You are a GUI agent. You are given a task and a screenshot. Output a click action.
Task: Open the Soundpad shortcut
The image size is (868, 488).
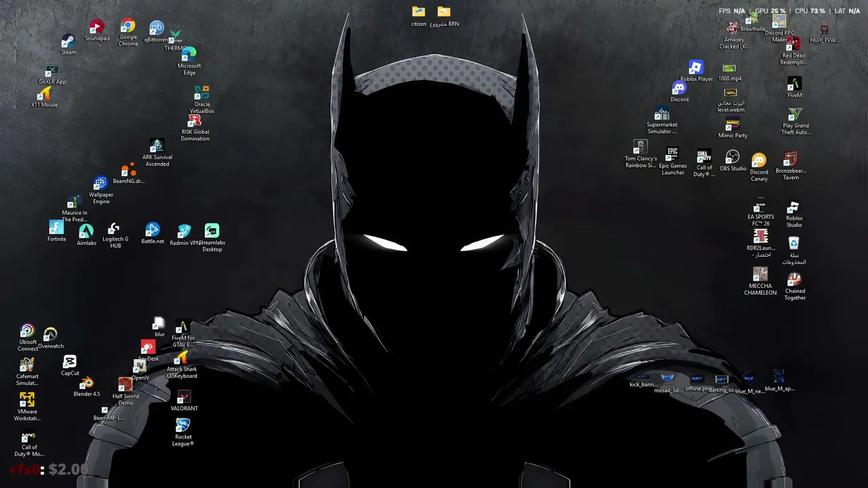(x=97, y=30)
